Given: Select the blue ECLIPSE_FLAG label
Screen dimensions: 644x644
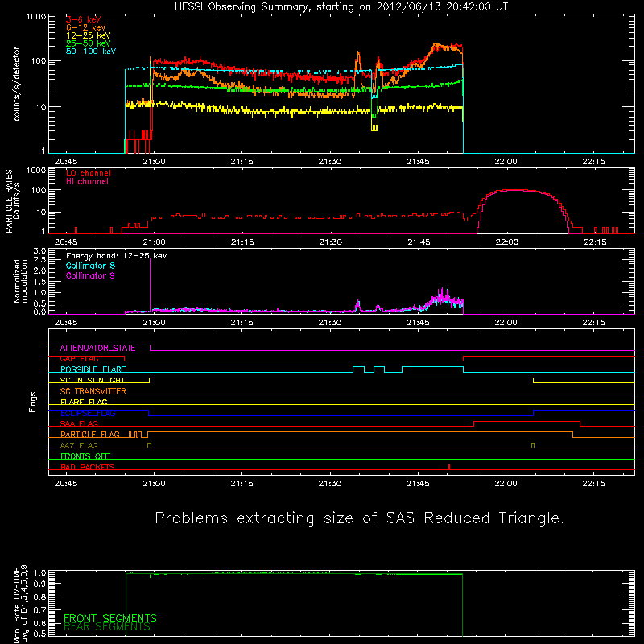Looking at the screenshot, I should tap(88, 413).
